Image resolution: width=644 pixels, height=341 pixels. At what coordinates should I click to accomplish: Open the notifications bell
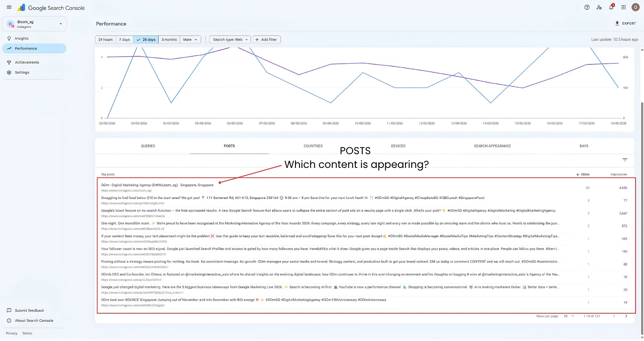tap(611, 7)
